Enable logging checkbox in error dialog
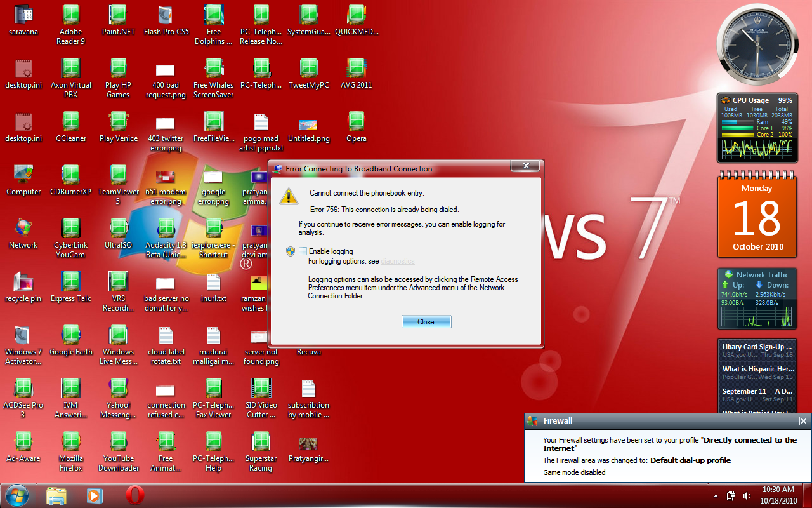 pyautogui.click(x=303, y=251)
